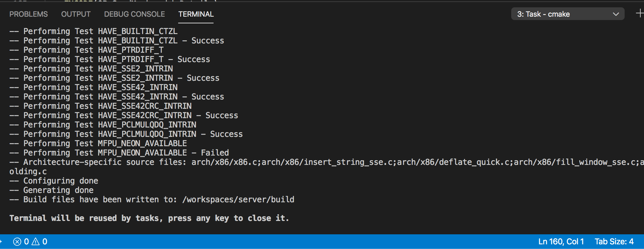The image size is (644, 249).
Task: Click the errors count circle-x icon
Action: click(x=17, y=242)
